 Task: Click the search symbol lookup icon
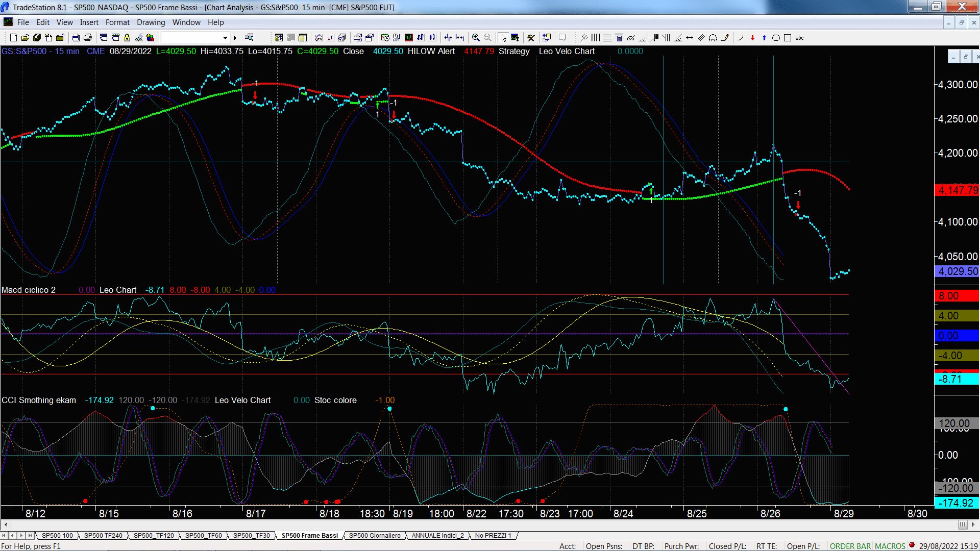click(x=249, y=38)
